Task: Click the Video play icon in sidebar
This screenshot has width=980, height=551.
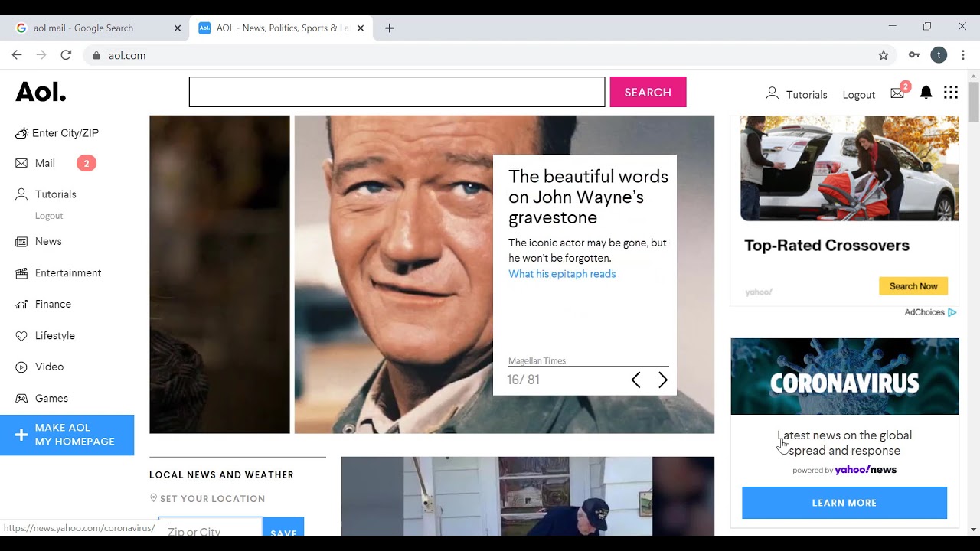Action: point(21,367)
